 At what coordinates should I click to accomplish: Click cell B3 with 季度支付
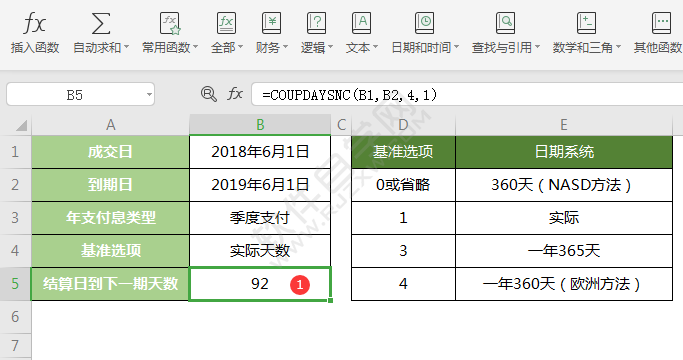(x=260, y=217)
